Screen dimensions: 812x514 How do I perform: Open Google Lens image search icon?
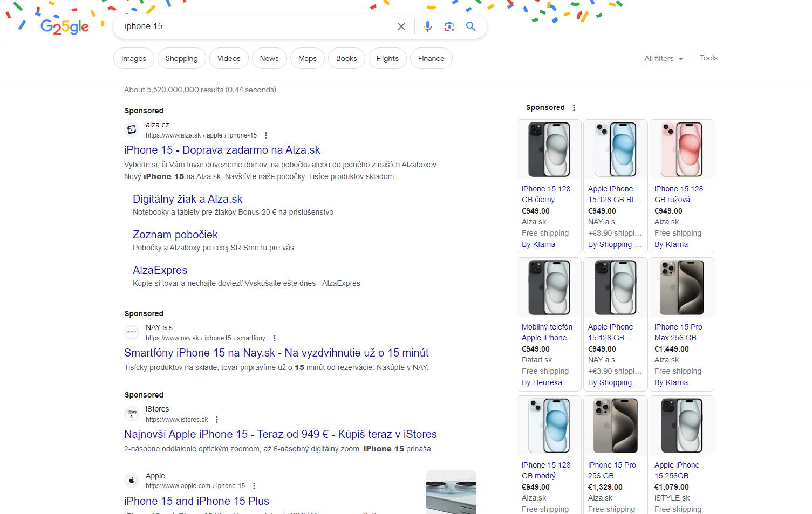click(x=449, y=26)
